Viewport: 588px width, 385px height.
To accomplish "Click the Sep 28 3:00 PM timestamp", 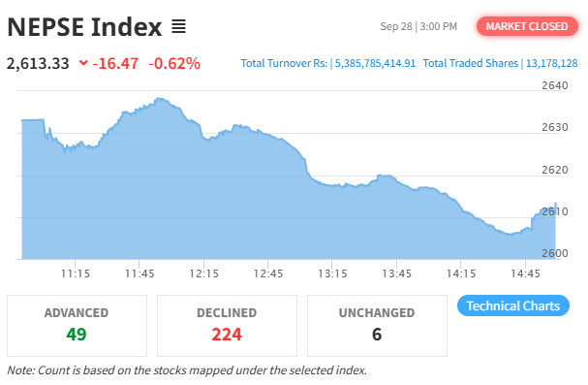I will pyautogui.click(x=418, y=26).
